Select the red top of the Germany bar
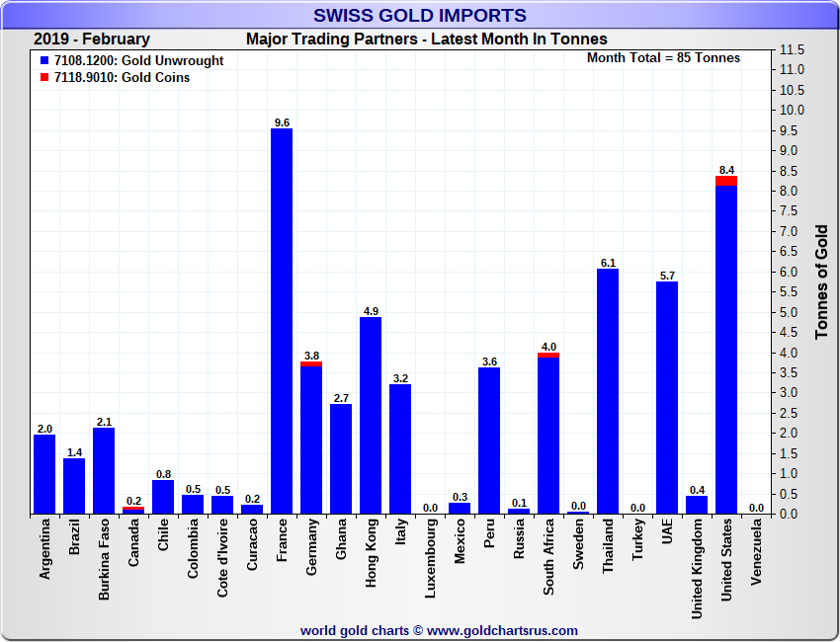This screenshot has height=642, width=840. click(x=311, y=363)
